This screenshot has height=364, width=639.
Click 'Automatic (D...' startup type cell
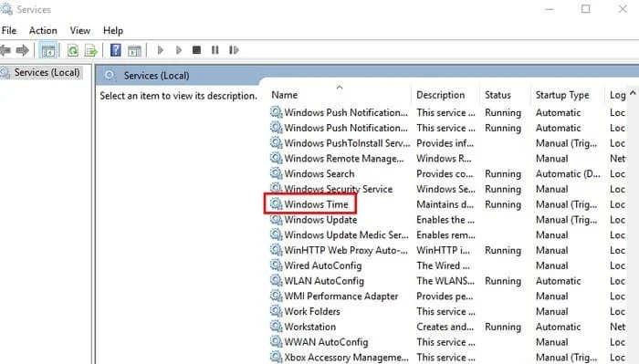(x=568, y=173)
